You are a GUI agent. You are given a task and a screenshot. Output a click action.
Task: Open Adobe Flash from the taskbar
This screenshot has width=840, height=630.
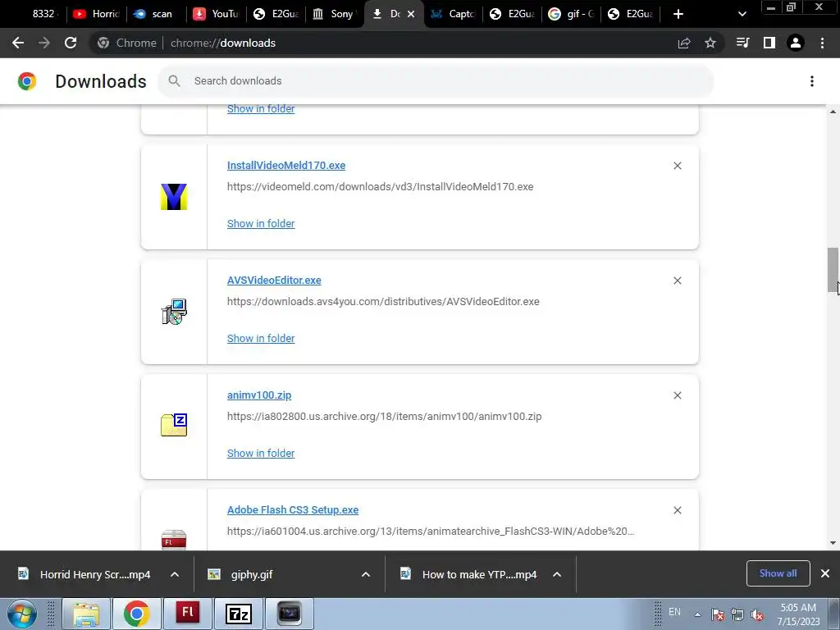[188, 614]
